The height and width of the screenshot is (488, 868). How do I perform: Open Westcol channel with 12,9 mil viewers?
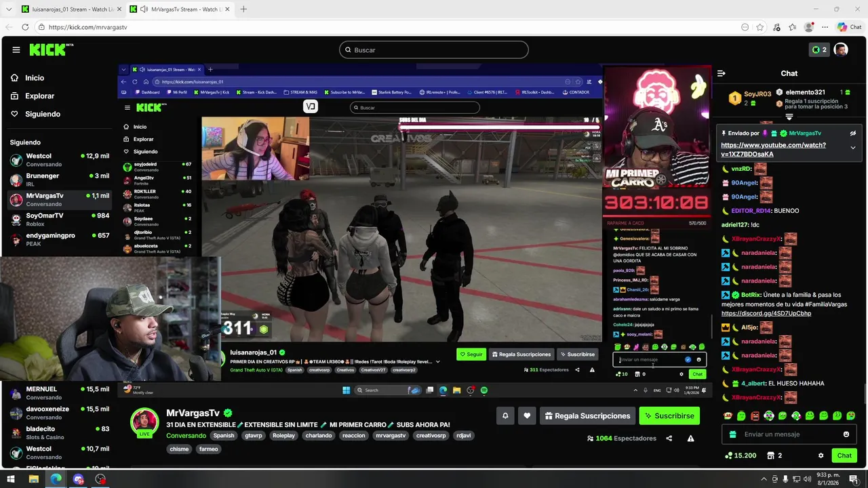[x=60, y=160]
